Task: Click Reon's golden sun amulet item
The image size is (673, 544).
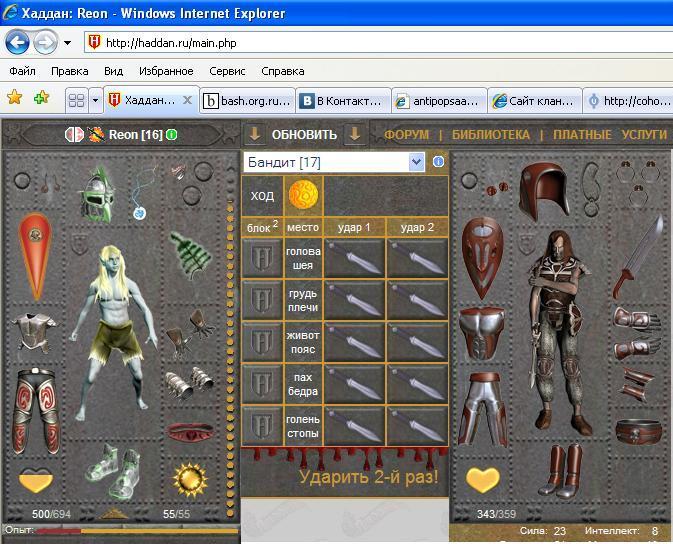Action: tap(190, 480)
